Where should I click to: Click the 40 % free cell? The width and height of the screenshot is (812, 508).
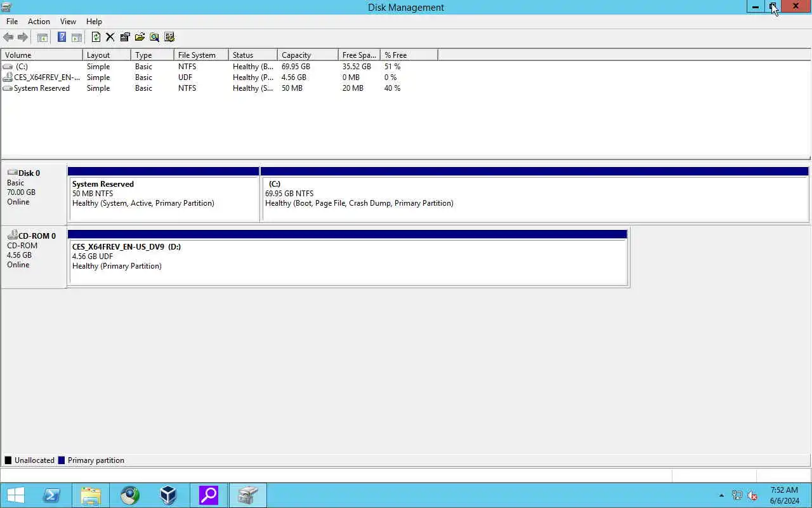(393, 88)
